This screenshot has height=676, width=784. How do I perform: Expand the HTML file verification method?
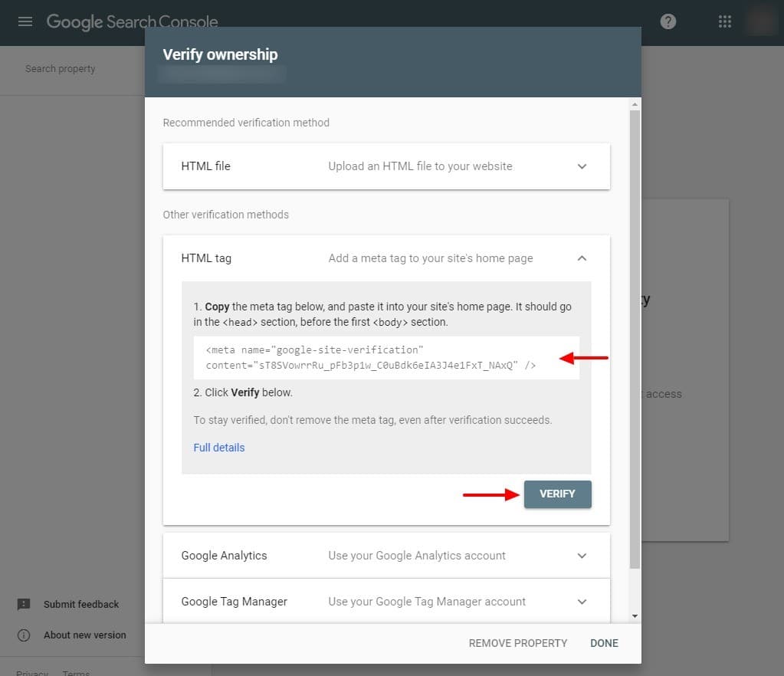click(582, 166)
